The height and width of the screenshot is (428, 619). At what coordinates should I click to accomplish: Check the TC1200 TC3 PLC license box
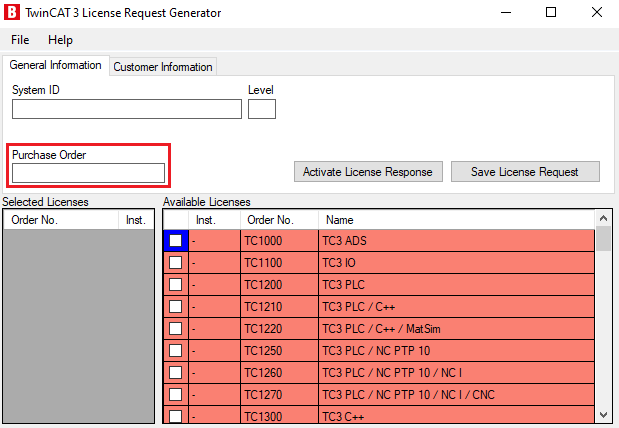tap(176, 285)
